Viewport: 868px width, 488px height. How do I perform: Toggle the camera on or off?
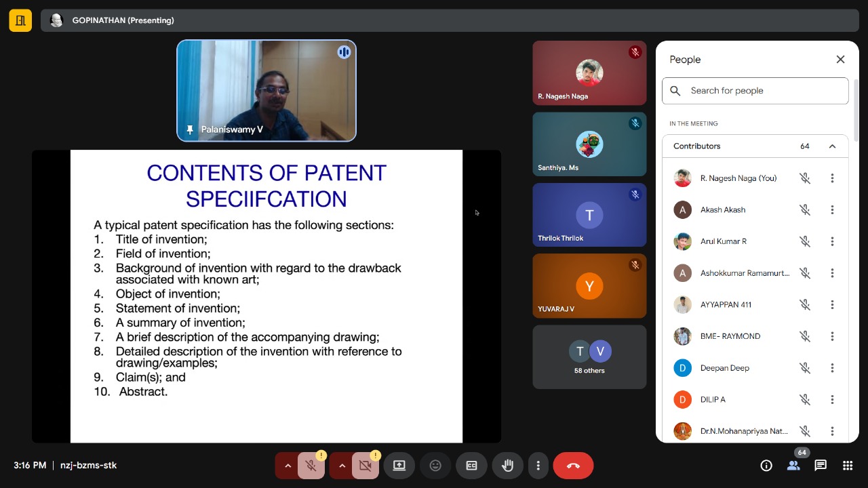[x=366, y=466]
